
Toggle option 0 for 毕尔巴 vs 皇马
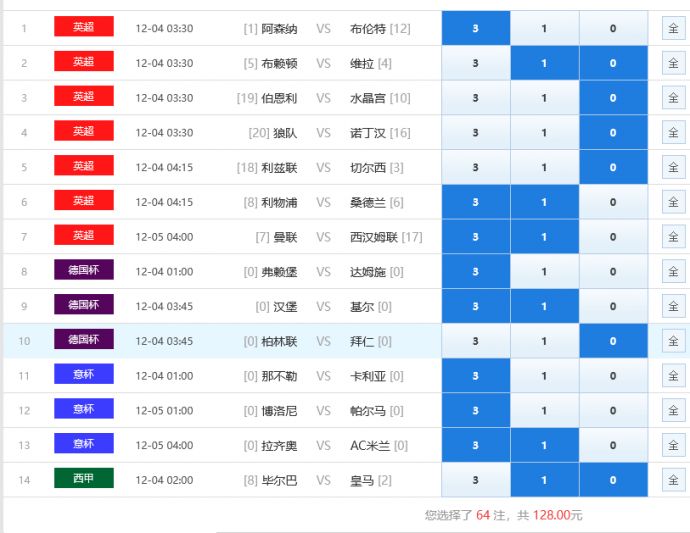(613, 480)
